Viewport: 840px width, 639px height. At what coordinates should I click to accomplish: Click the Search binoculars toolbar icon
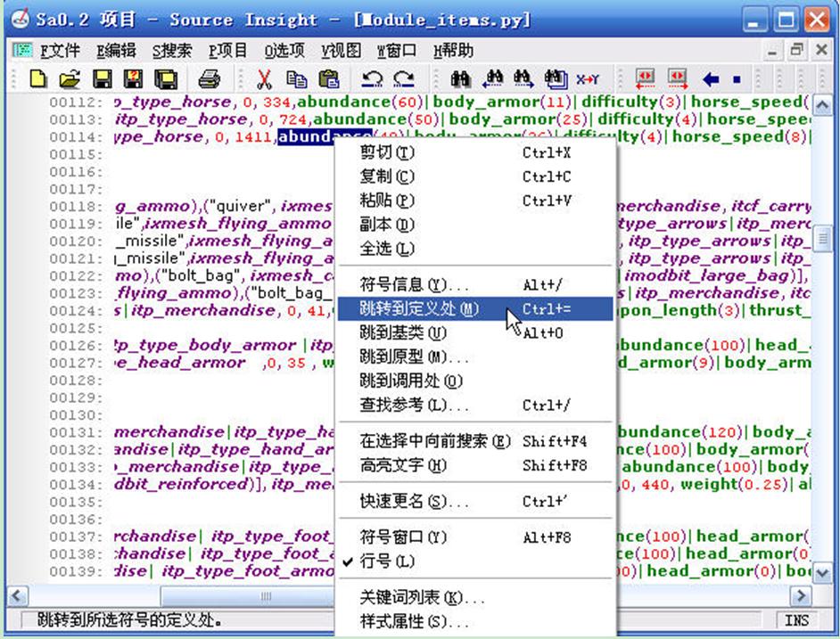460,78
